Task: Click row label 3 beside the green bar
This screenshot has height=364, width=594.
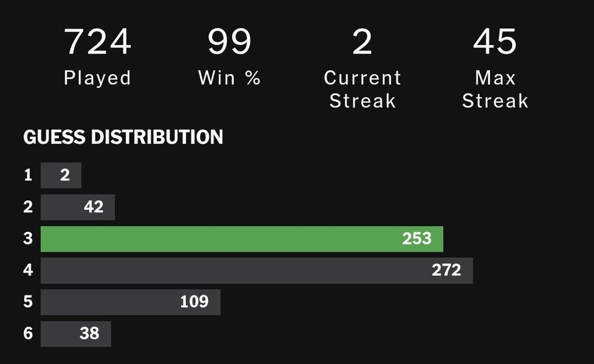Action: pyautogui.click(x=28, y=239)
